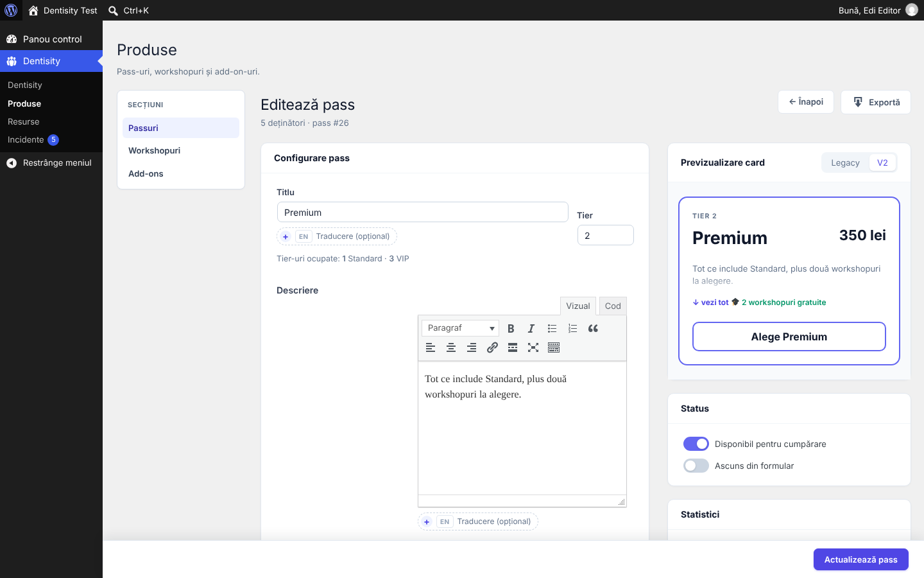Switch the editor to the Vizual tab
Screen dimensions: 924x578
[577, 306]
